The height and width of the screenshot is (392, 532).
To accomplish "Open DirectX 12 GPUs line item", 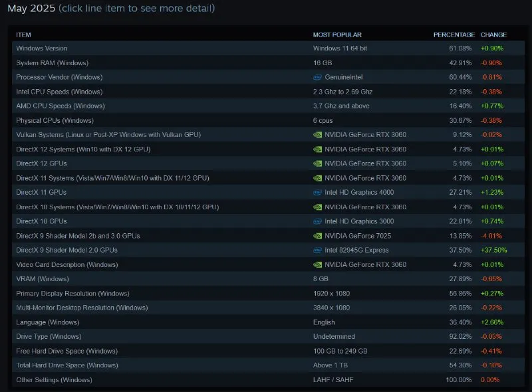I will pos(268,163).
